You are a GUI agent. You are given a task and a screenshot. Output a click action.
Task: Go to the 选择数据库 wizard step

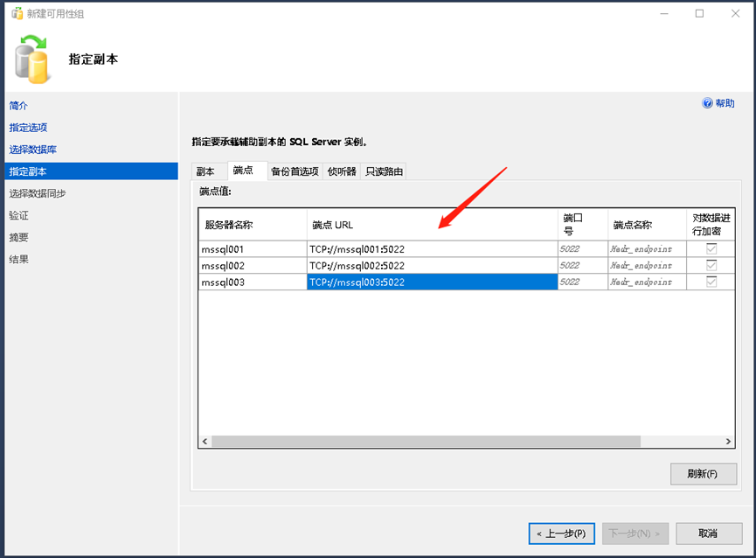click(x=33, y=150)
